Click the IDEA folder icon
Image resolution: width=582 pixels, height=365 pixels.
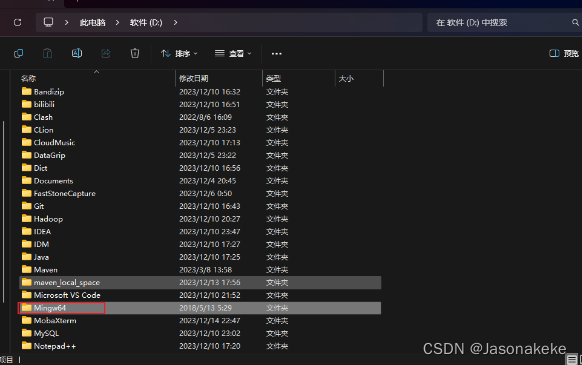click(x=26, y=231)
